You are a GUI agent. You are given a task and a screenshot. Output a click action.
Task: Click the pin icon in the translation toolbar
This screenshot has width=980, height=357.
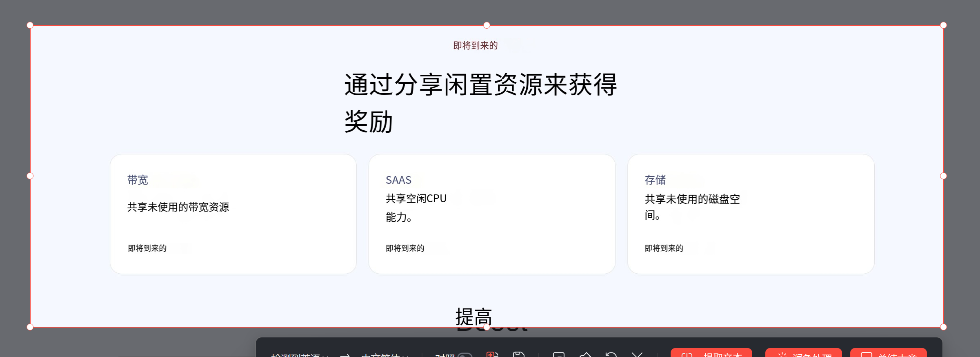(x=585, y=354)
